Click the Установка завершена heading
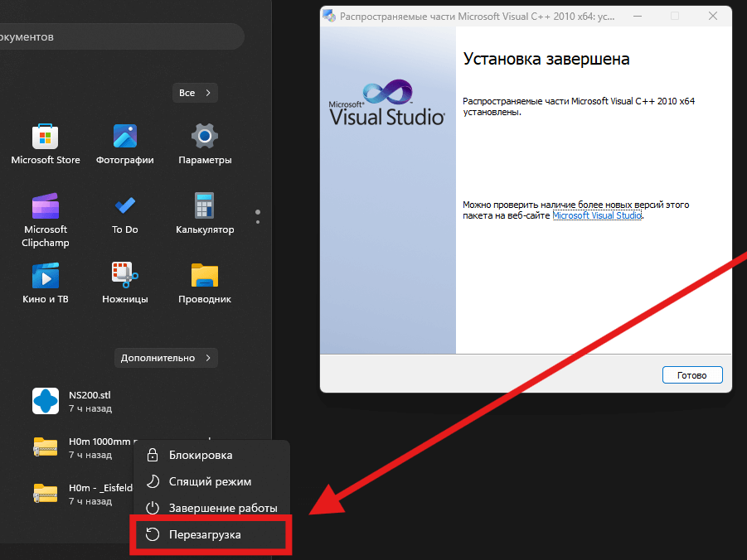The width and height of the screenshot is (747, 560). [x=546, y=59]
